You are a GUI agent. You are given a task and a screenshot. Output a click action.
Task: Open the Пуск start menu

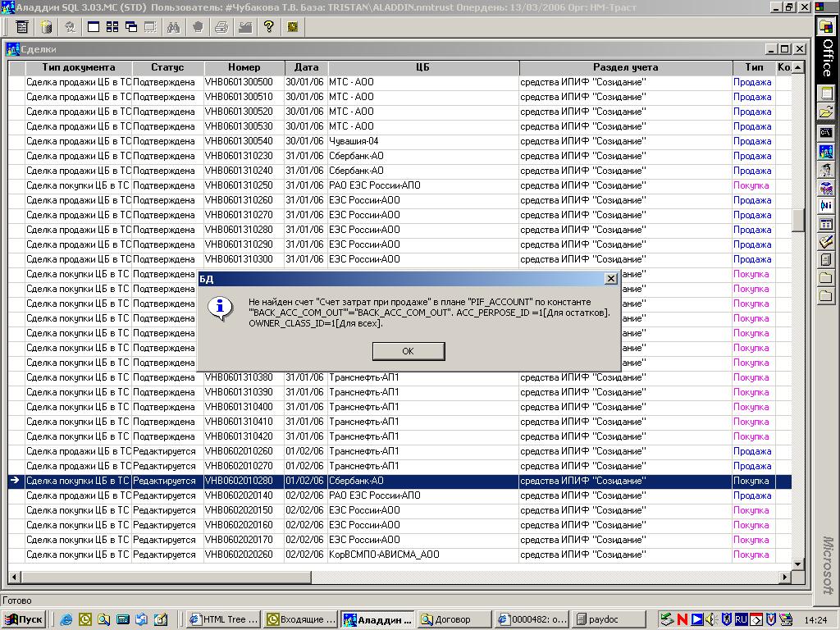pyautogui.click(x=24, y=619)
